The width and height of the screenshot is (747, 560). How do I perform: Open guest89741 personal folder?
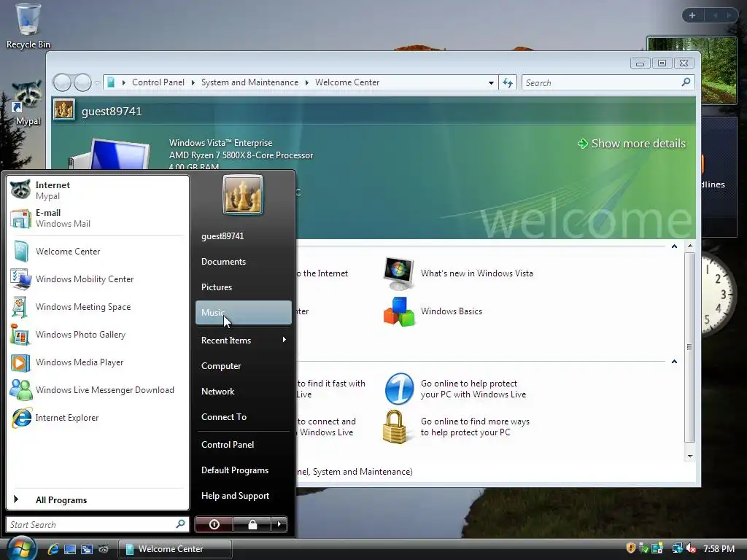[x=244, y=236]
